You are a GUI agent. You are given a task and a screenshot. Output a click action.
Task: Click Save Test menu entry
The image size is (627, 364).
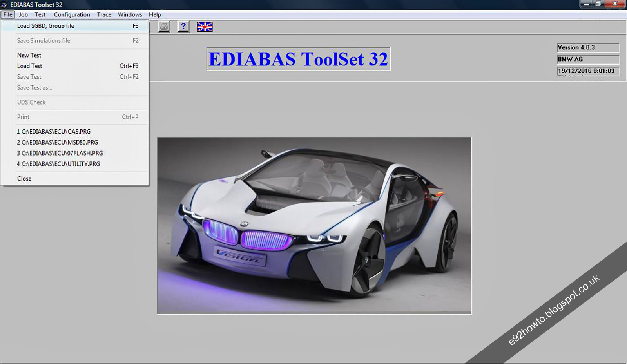(x=74, y=77)
